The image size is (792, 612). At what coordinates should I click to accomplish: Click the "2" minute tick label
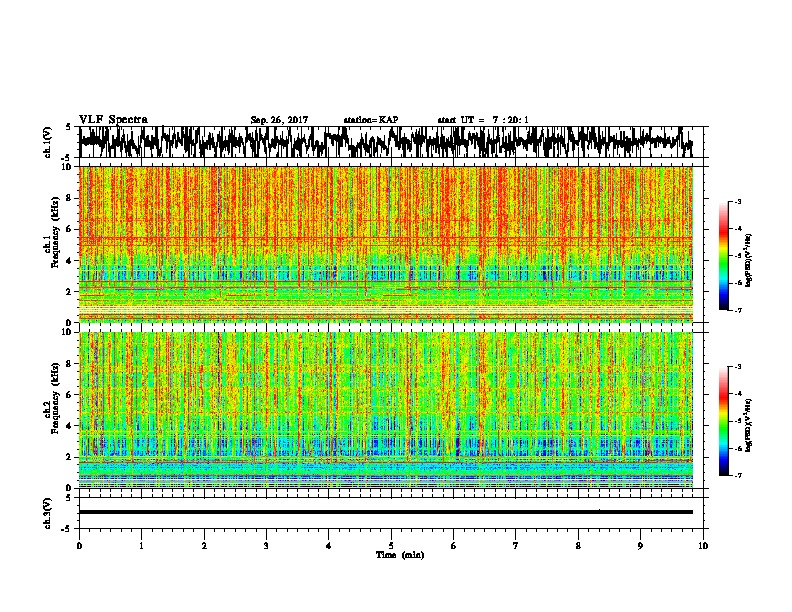pyautogui.click(x=204, y=546)
